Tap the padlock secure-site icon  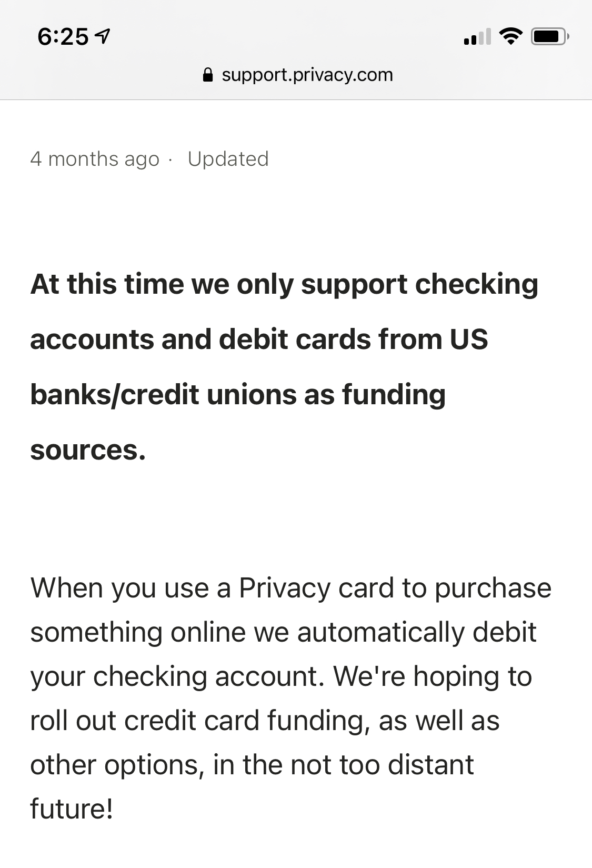[x=208, y=75]
